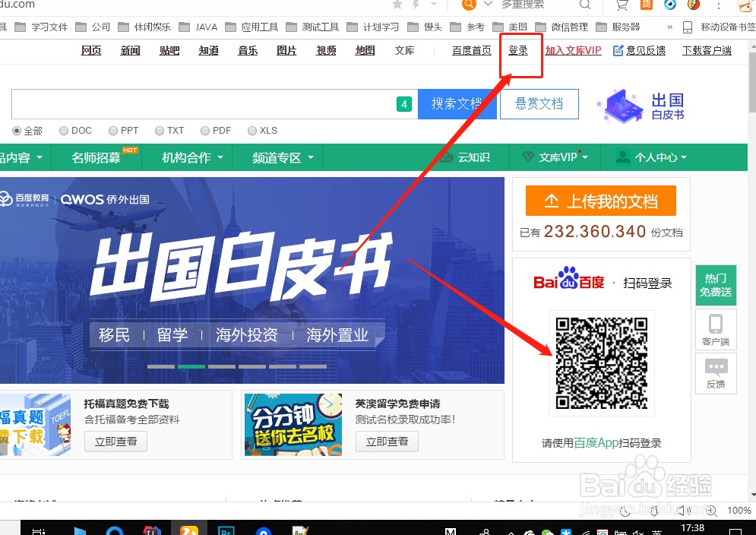Click the 意见反馈 pencil icon

[618, 50]
